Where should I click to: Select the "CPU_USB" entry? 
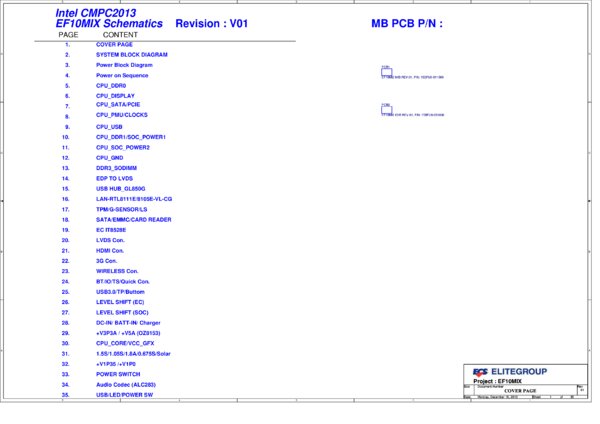click(109, 127)
